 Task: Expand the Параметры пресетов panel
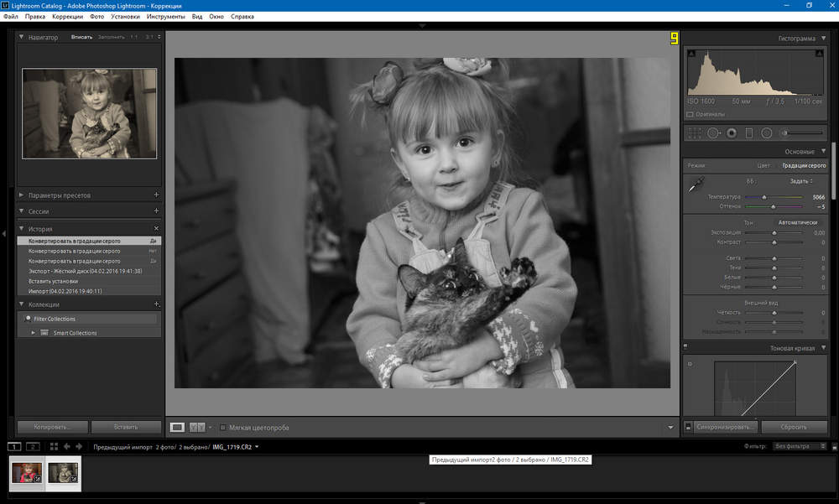[x=22, y=195]
